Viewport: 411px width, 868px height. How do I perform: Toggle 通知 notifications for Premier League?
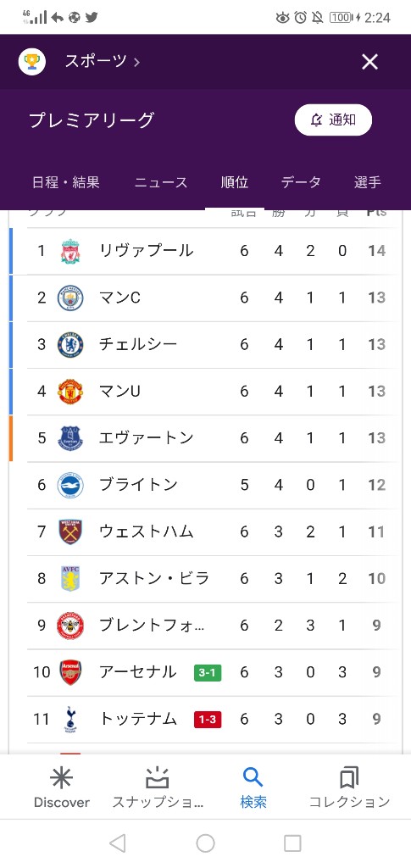(333, 120)
